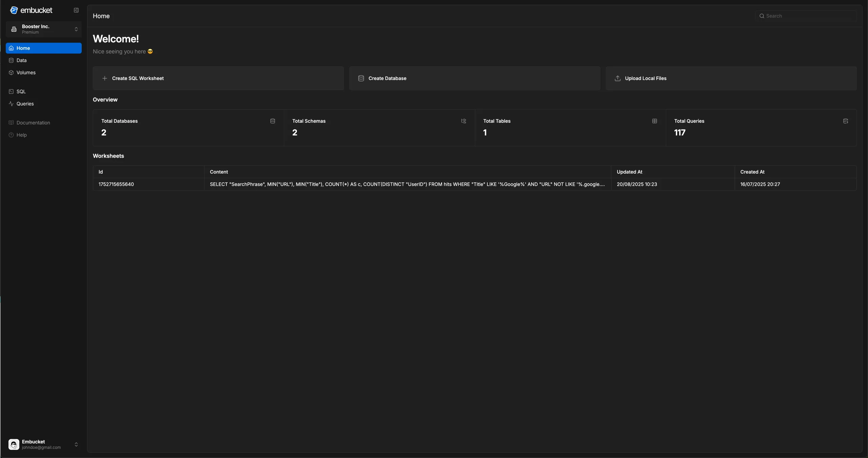Click the SELECT "SearchPhrase" worksheet content cell

tap(407, 184)
